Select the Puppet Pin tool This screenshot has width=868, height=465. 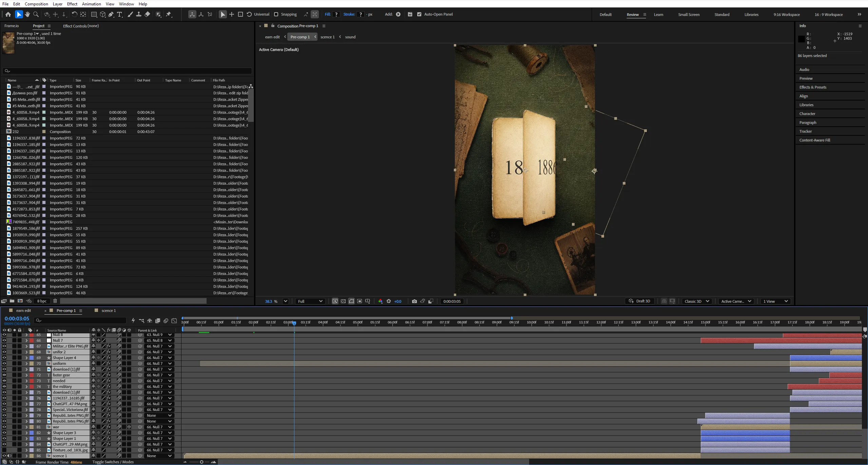point(169,14)
